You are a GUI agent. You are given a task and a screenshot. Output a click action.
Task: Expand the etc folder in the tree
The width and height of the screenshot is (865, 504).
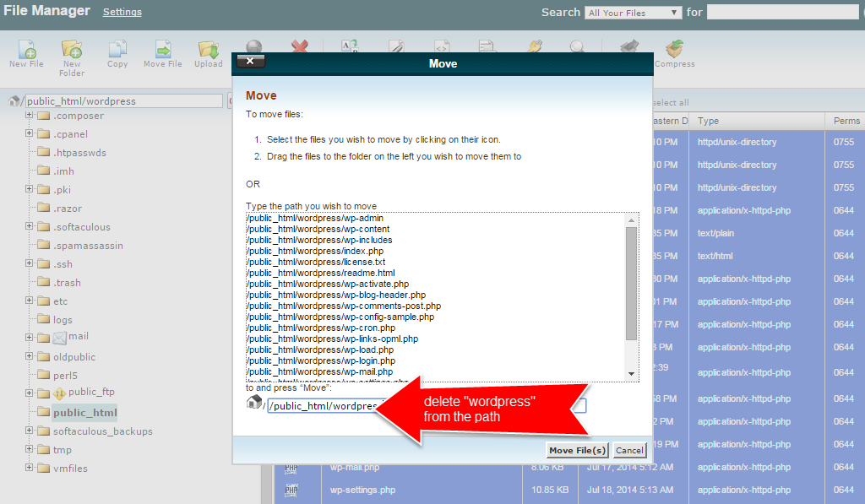(30, 301)
